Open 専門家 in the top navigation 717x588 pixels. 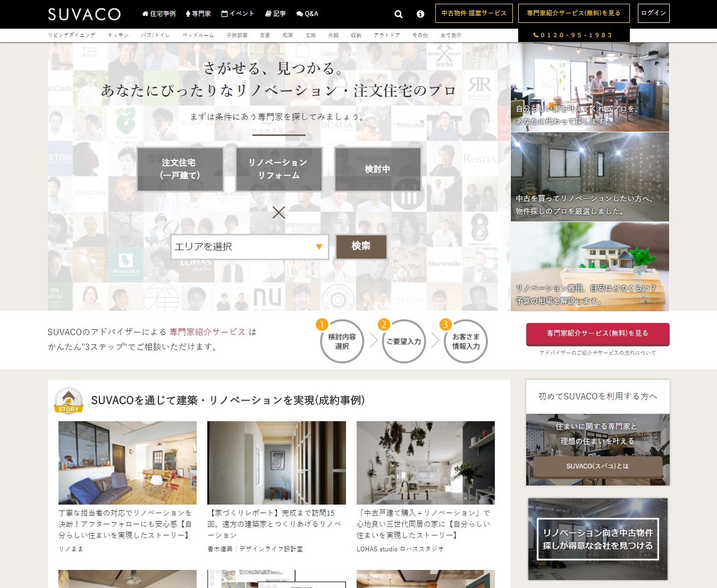coord(198,14)
